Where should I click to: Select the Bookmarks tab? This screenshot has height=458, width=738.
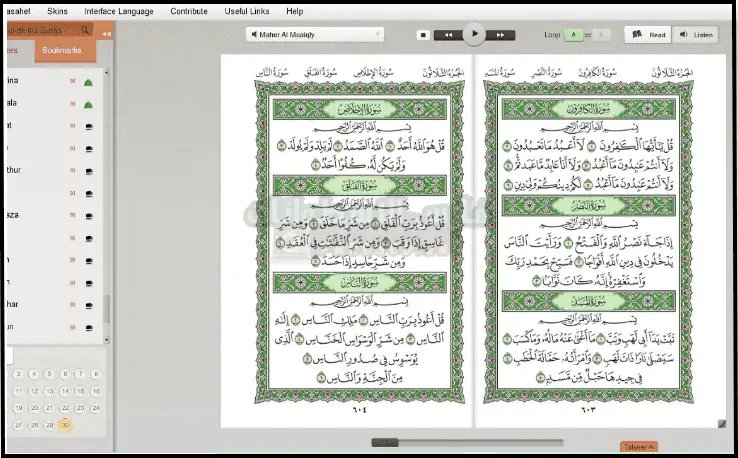[64, 50]
